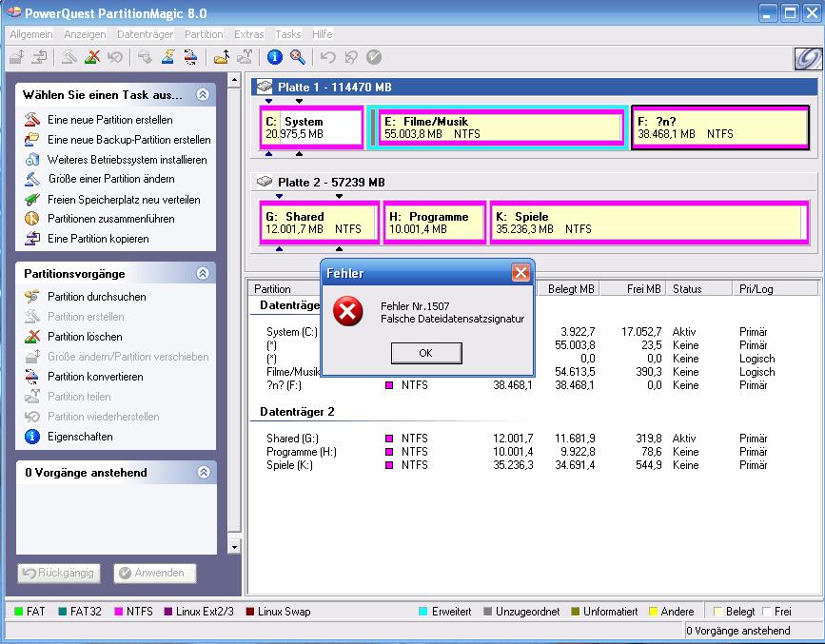Click the PowerQuest logo icon in the toolbar corner
Viewport: 825px width, 644px height.
(808, 58)
